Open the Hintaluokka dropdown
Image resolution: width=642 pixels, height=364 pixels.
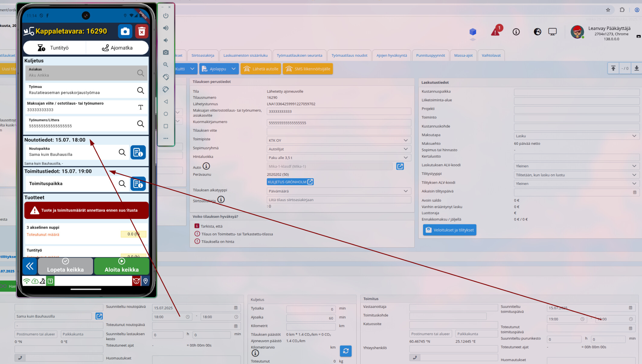point(406,157)
